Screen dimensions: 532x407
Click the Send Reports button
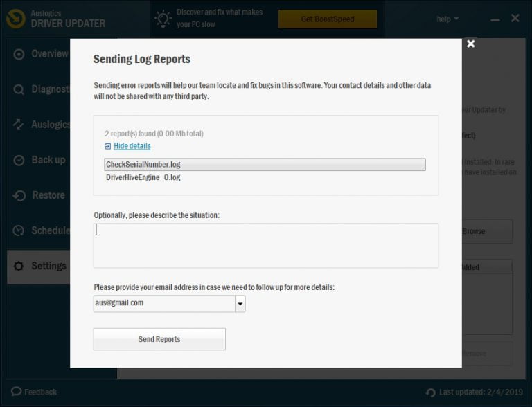pyautogui.click(x=159, y=339)
